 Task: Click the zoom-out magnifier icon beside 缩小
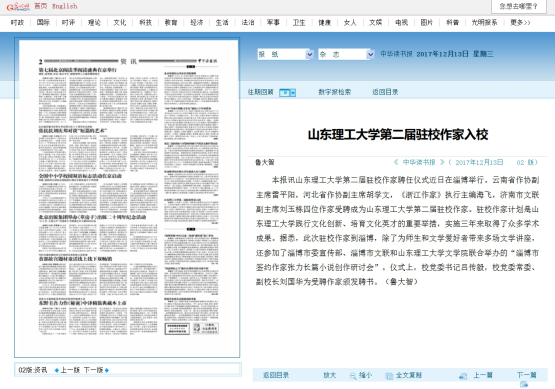click(x=353, y=376)
